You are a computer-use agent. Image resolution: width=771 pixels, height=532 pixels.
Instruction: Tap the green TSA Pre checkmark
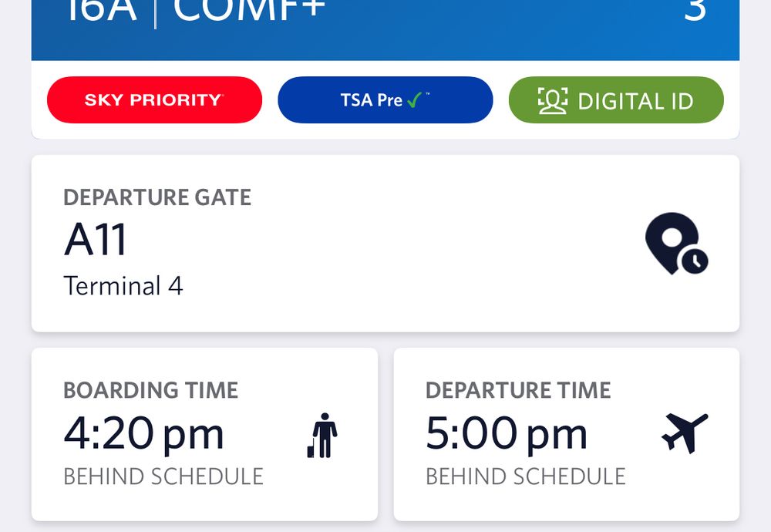pos(414,99)
